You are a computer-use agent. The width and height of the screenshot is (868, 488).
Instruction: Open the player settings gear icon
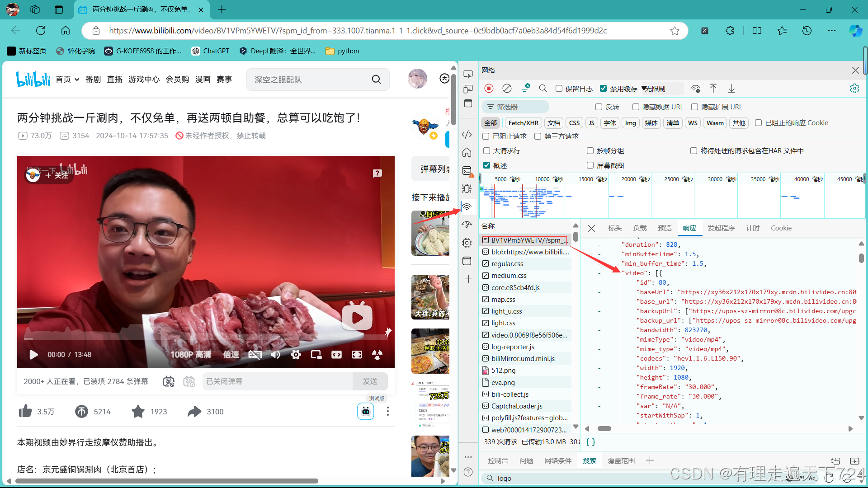coord(296,355)
